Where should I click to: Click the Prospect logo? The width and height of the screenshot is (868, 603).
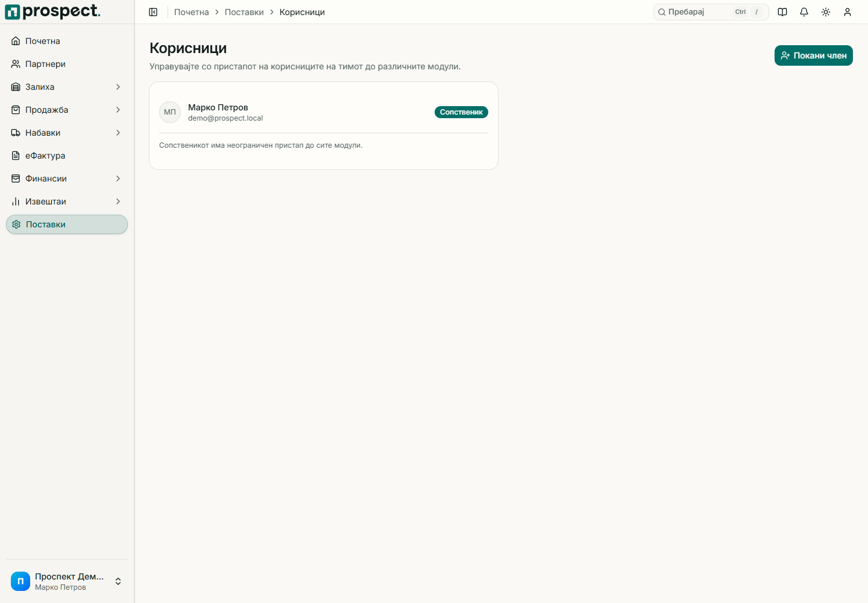click(x=52, y=11)
